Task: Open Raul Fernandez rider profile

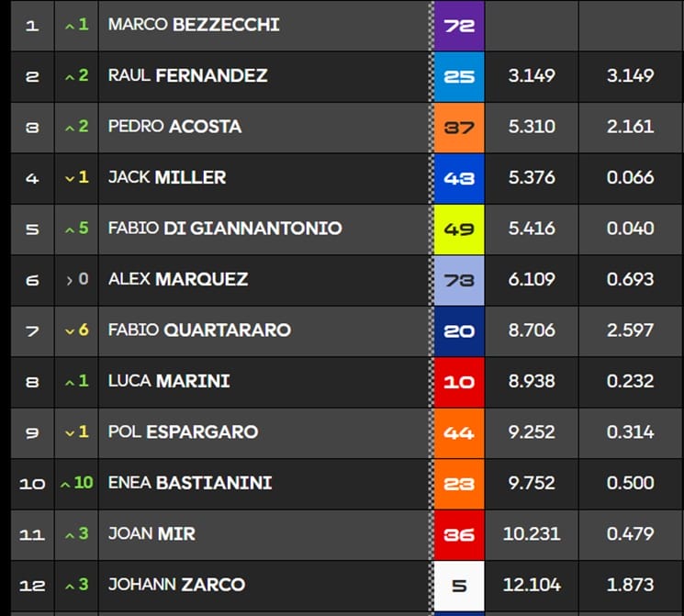Action: [x=187, y=75]
